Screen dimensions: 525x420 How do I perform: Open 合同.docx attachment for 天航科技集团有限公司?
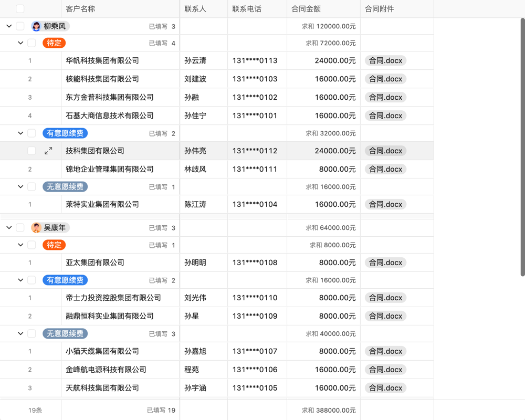pyautogui.click(x=385, y=388)
